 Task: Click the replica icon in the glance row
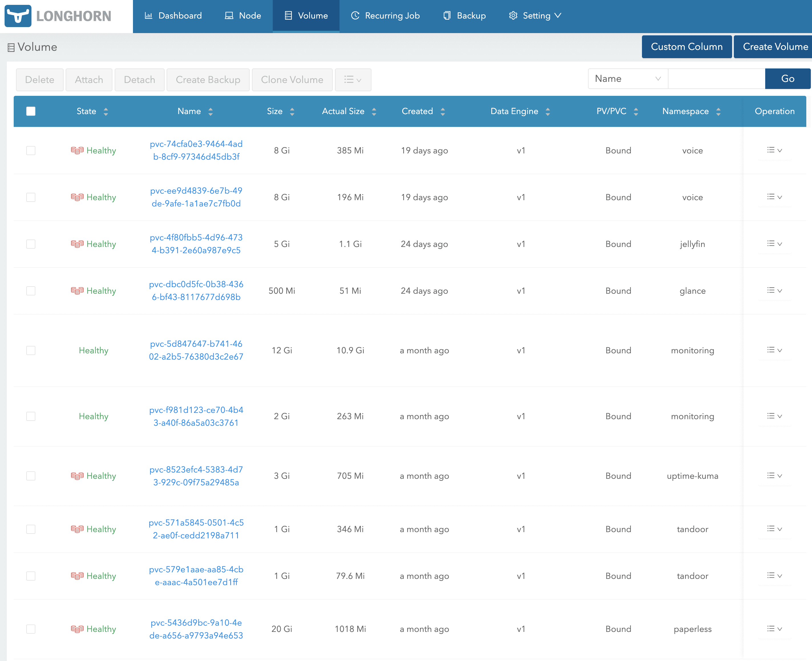click(77, 291)
